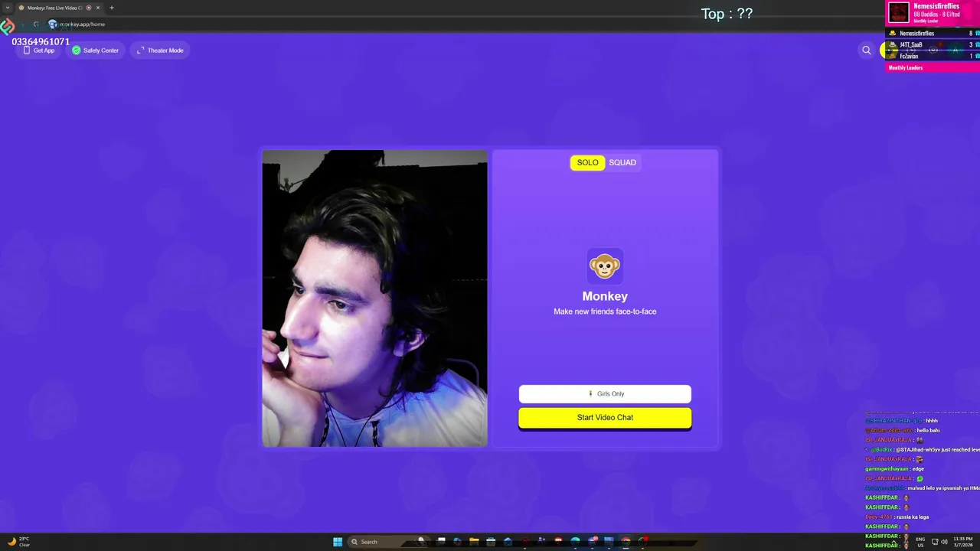Open File Explorer from the taskbar
Viewport: 980px width, 551px height.
(x=474, y=542)
